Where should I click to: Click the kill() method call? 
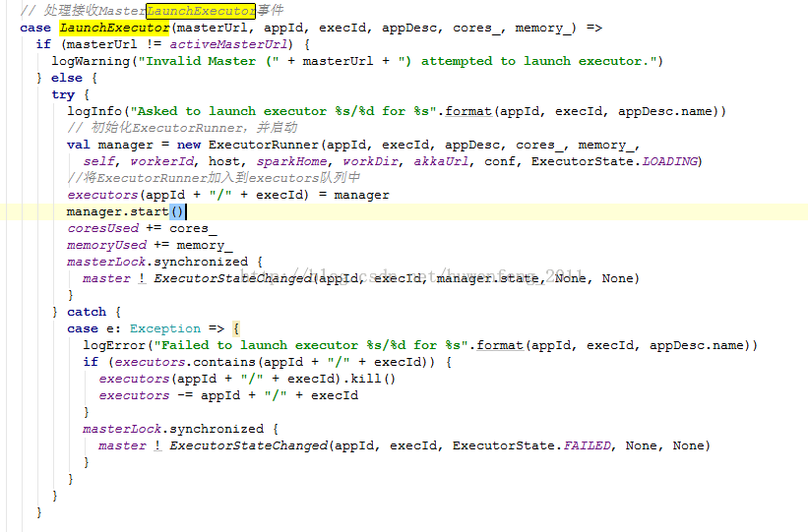pos(373,379)
